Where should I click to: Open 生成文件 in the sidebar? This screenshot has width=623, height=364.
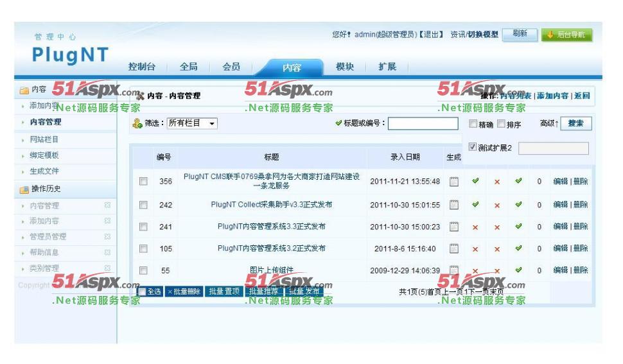(44, 171)
